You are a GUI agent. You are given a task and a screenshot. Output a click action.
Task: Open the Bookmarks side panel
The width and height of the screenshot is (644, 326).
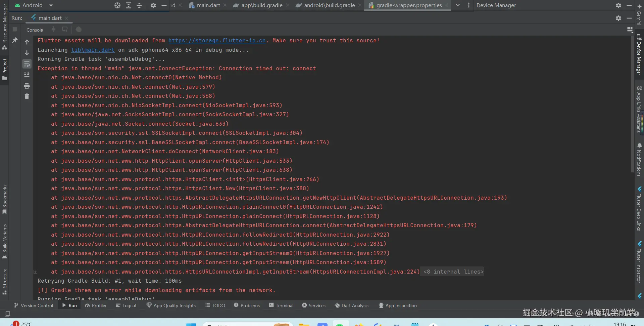[5, 199]
